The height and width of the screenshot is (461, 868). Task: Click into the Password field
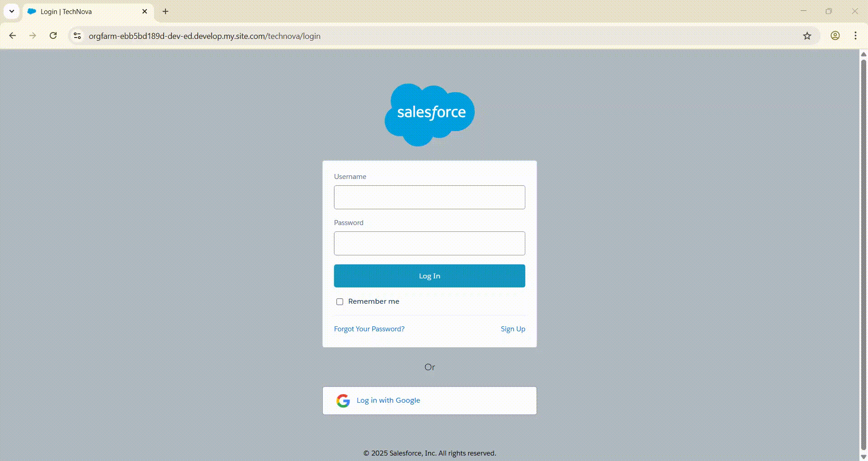429,244
